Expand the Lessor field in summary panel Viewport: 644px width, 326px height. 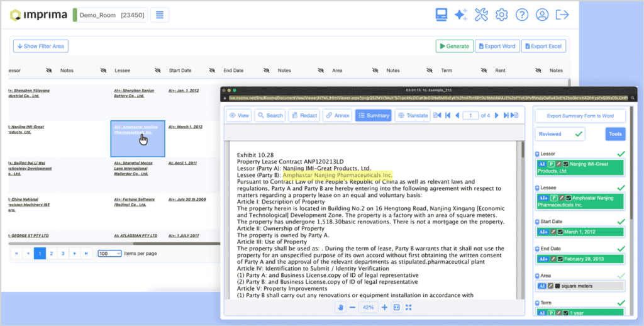click(x=537, y=154)
